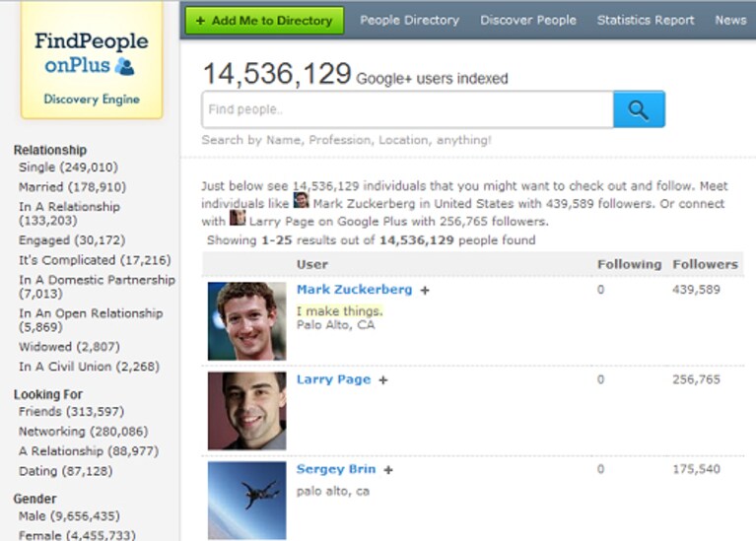This screenshot has height=541, width=756.
Task: Click the Following column header
Action: (629, 264)
